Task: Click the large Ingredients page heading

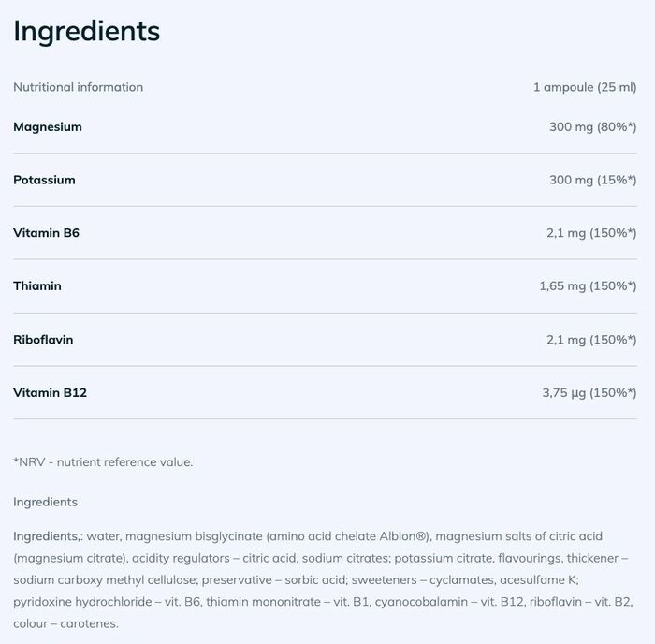Action: [87, 31]
